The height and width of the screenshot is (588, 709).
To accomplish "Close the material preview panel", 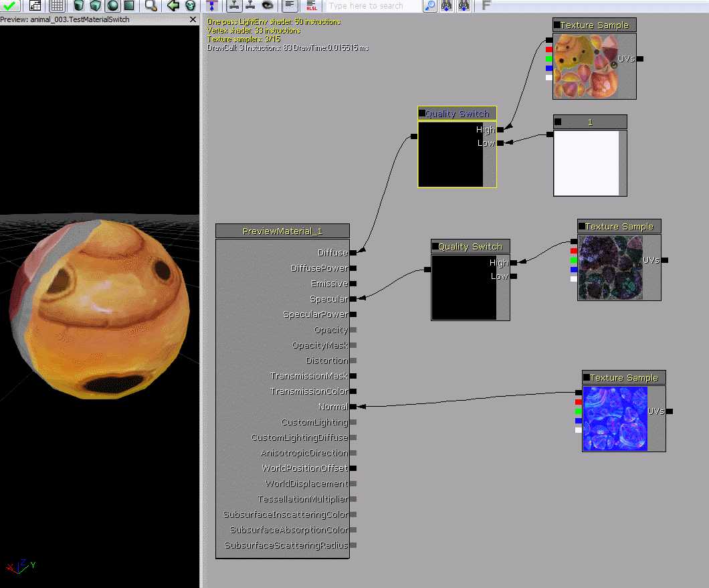I will (193, 19).
